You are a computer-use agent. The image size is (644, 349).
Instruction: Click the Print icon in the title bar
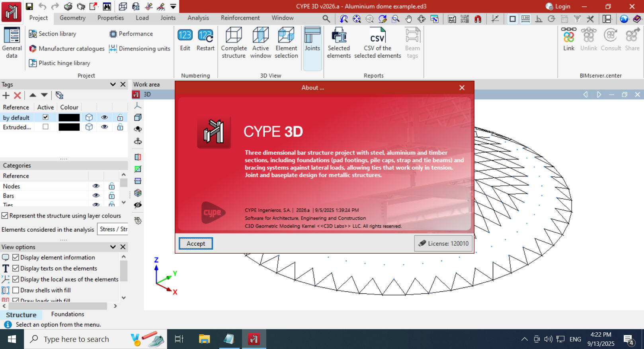tap(68, 6)
